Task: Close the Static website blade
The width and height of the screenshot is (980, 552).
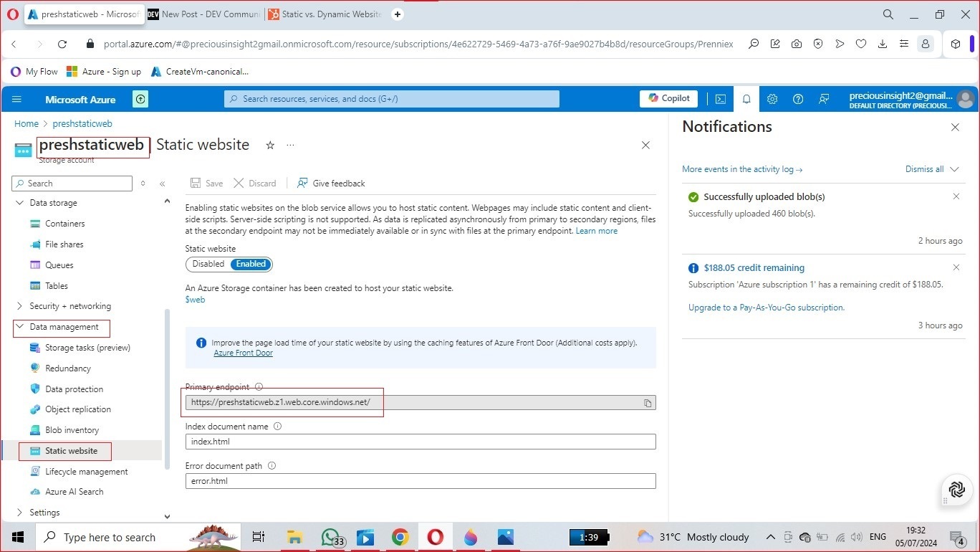Action: [x=645, y=146]
